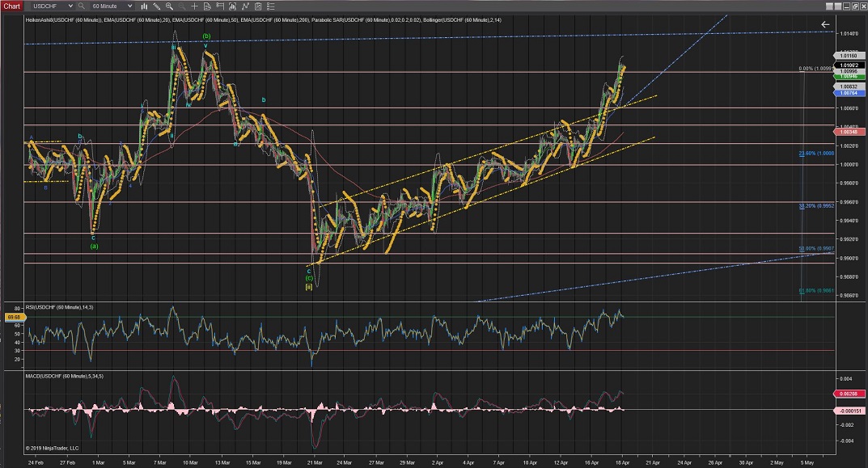Click the 61.80% Fibonacci level label
868x468 pixels.
click(x=816, y=290)
